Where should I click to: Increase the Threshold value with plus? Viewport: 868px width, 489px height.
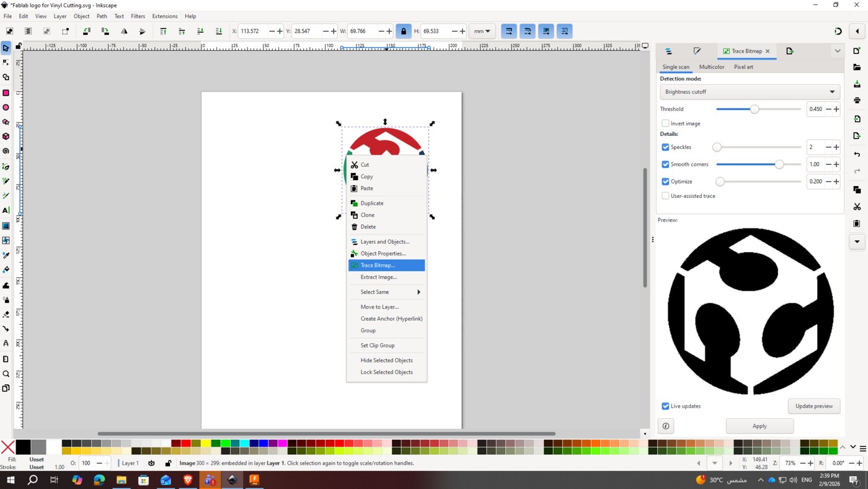point(836,109)
